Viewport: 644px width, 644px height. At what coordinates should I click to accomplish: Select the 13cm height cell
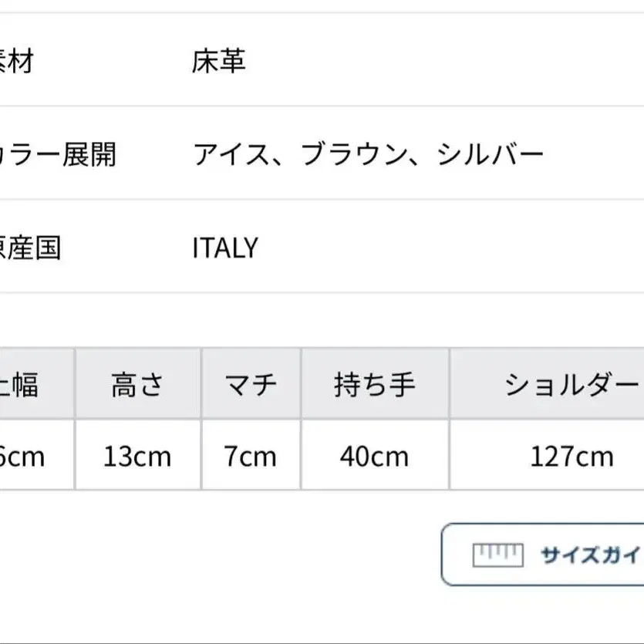pos(138,455)
